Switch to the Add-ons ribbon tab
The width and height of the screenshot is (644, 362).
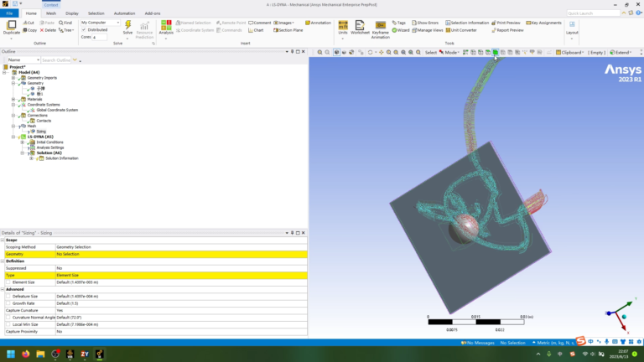coord(153,13)
